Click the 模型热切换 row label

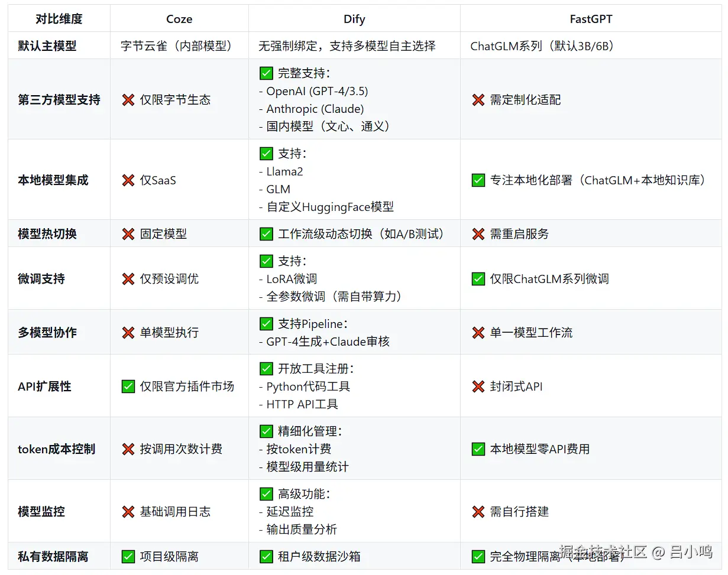(x=47, y=234)
